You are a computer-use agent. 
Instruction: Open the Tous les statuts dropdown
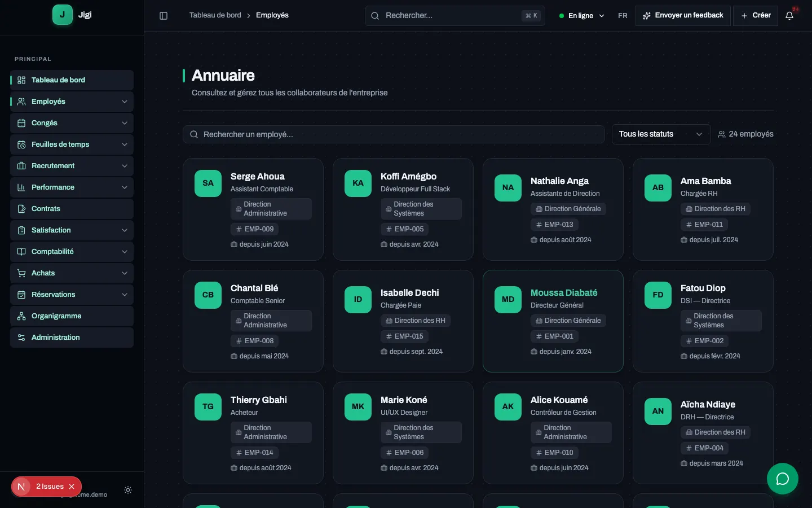pos(661,134)
